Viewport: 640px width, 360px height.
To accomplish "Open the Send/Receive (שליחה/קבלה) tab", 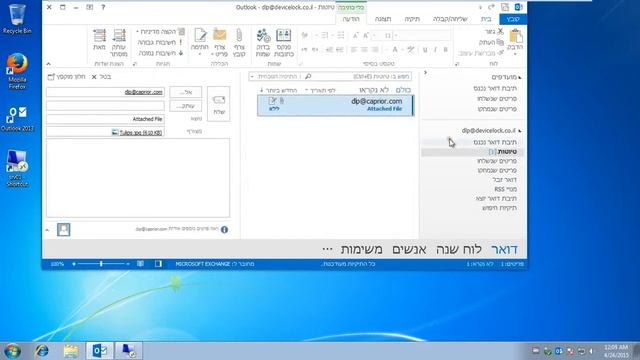I will coord(450,19).
